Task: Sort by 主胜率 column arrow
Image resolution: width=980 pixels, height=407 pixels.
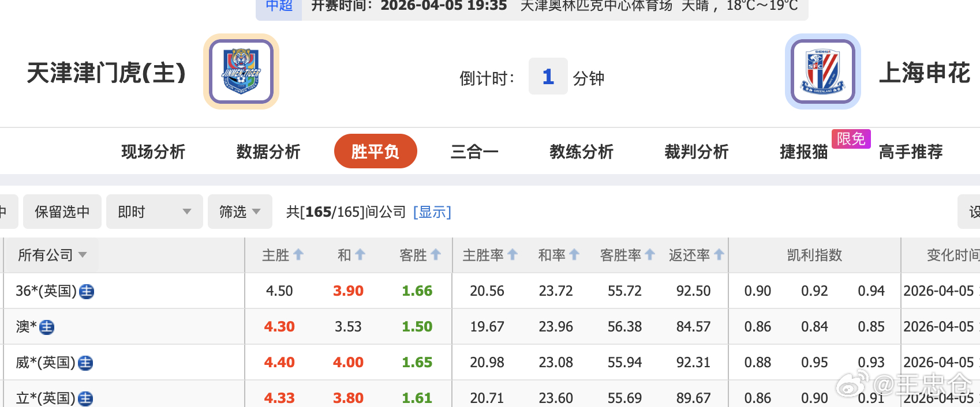Action: (513, 254)
